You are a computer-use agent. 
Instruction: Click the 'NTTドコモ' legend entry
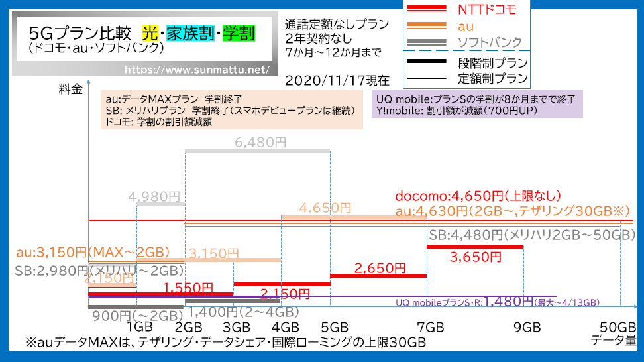click(x=487, y=9)
